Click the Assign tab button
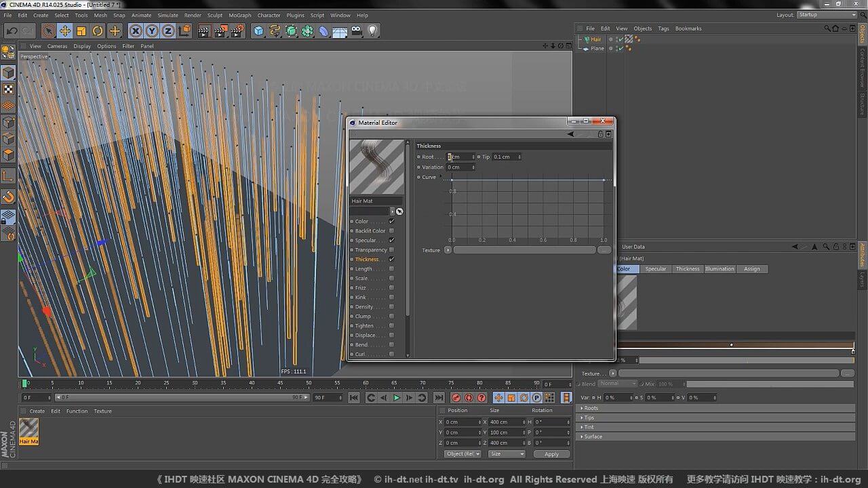 pos(751,269)
